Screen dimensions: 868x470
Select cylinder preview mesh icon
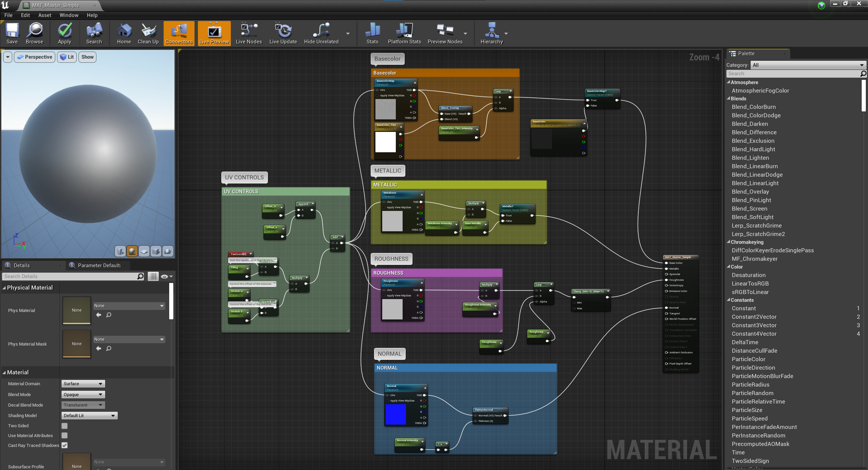(x=120, y=251)
